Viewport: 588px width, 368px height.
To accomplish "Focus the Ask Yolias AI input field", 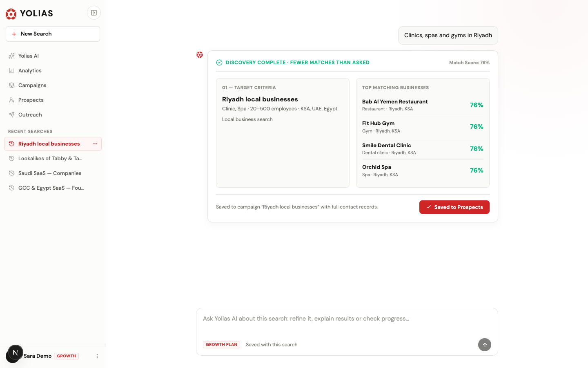I will pyautogui.click(x=347, y=319).
